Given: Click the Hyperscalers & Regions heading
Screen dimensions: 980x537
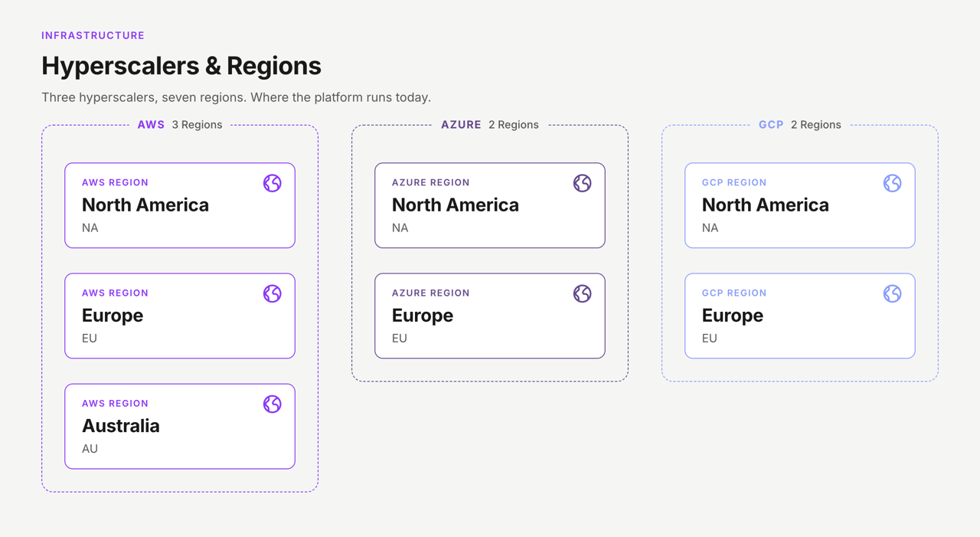Looking at the screenshot, I should tap(181, 66).
